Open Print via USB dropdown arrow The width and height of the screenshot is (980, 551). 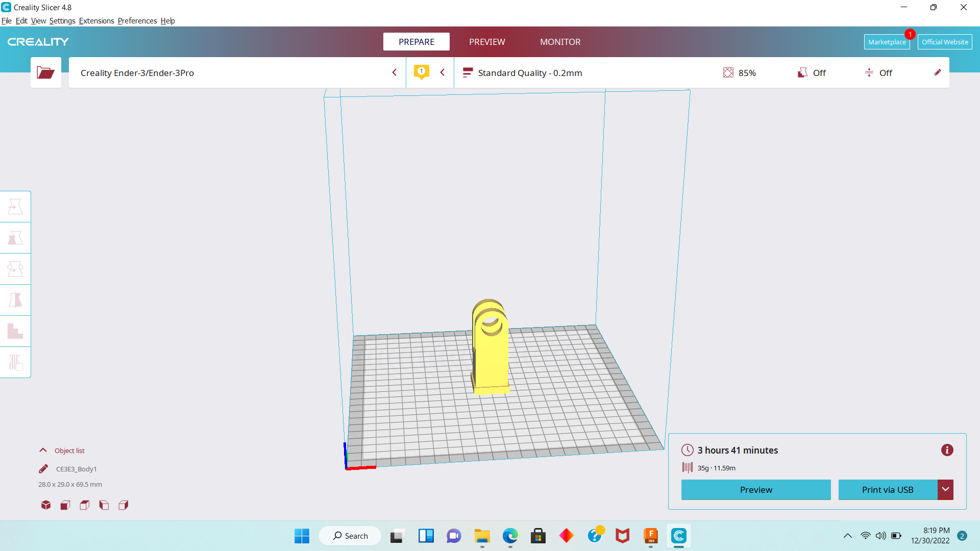[945, 490]
